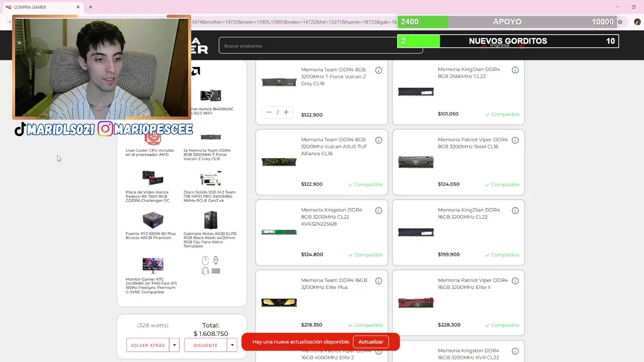Select KingDian 16GB 3200MHz product image
Image resolution: width=644 pixels, height=362 pixels.
[416, 232]
